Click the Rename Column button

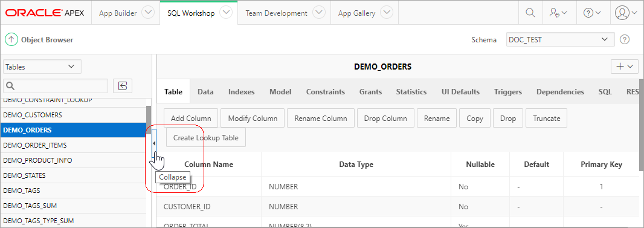[x=321, y=119]
